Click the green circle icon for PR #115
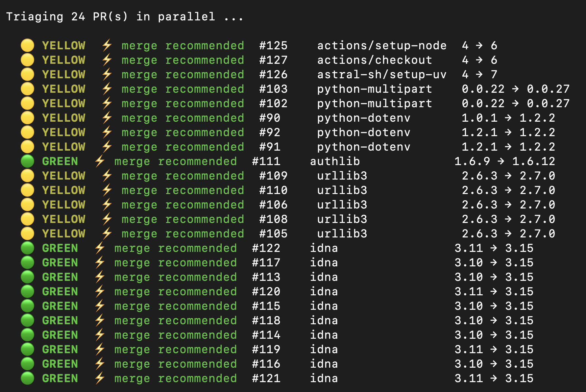Screen dimensions: 586x392 [x=27, y=306]
